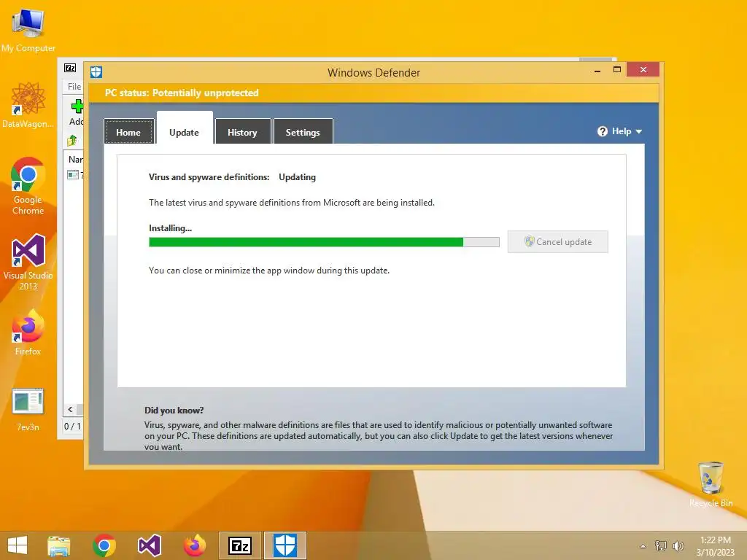Click Windows Defender taskbar button

click(285, 545)
